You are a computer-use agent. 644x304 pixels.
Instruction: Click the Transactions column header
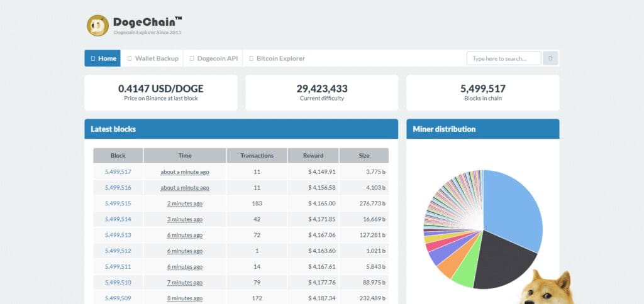257,156
